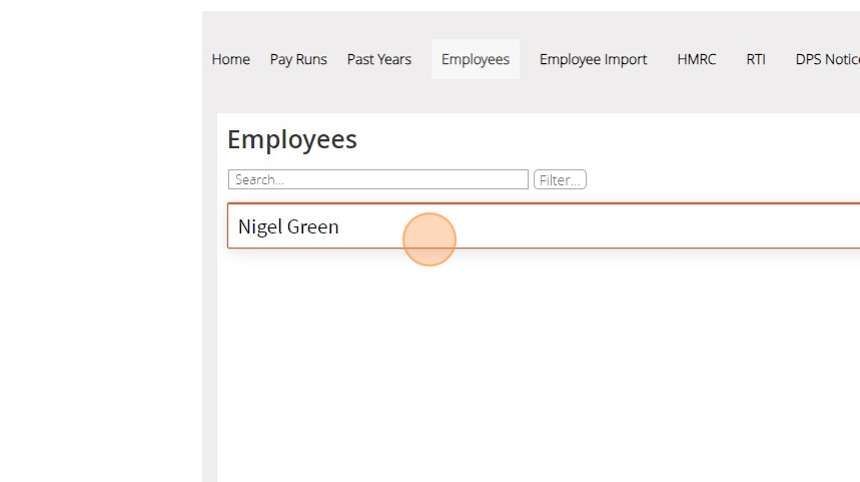Open the Pay Runs section

[x=298, y=59]
